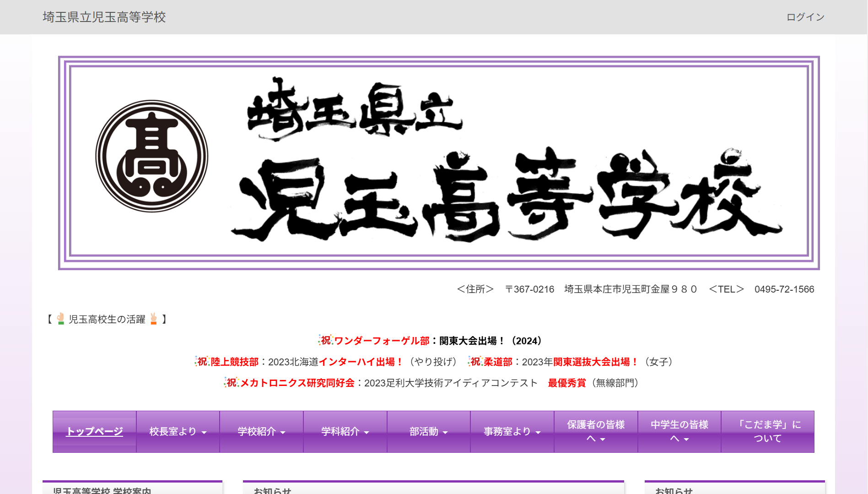Expand the 学科紹介 dropdown menu
This screenshot has height=494, width=868.
[x=345, y=431]
